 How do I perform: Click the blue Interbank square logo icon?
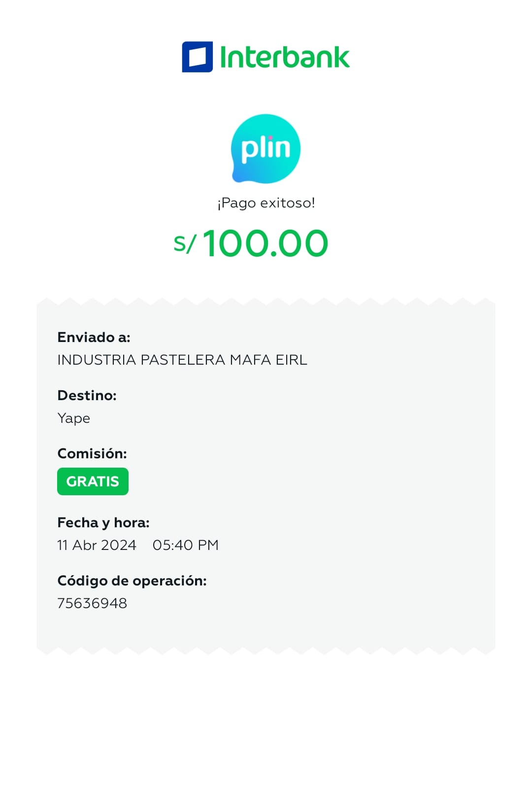coord(197,57)
